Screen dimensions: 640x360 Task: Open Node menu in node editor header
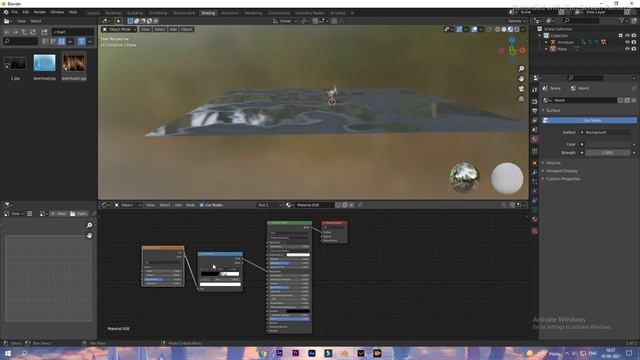click(x=191, y=205)
